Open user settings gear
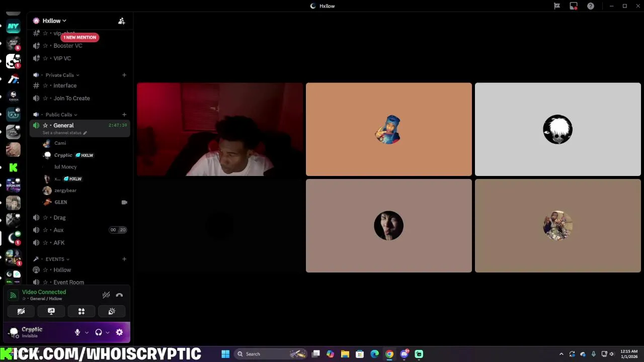644x362 pixels. 119,332
